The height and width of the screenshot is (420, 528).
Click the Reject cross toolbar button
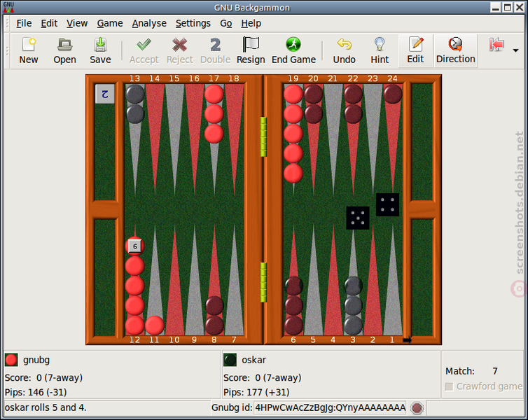(180, 50)
